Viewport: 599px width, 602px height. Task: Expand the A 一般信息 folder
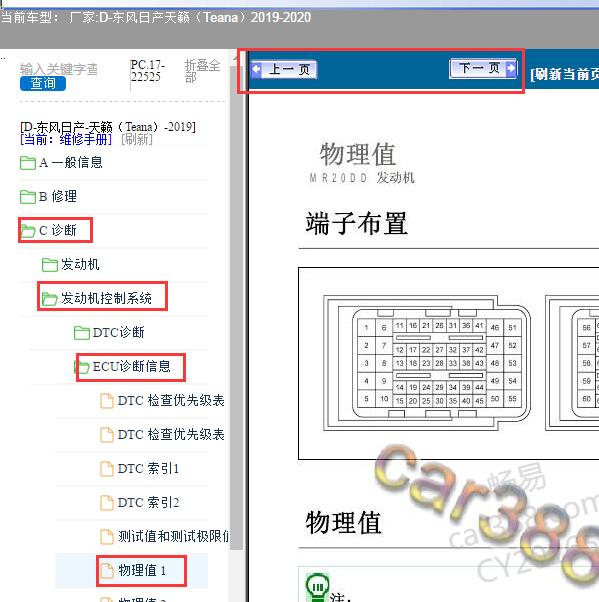[61, 162]
